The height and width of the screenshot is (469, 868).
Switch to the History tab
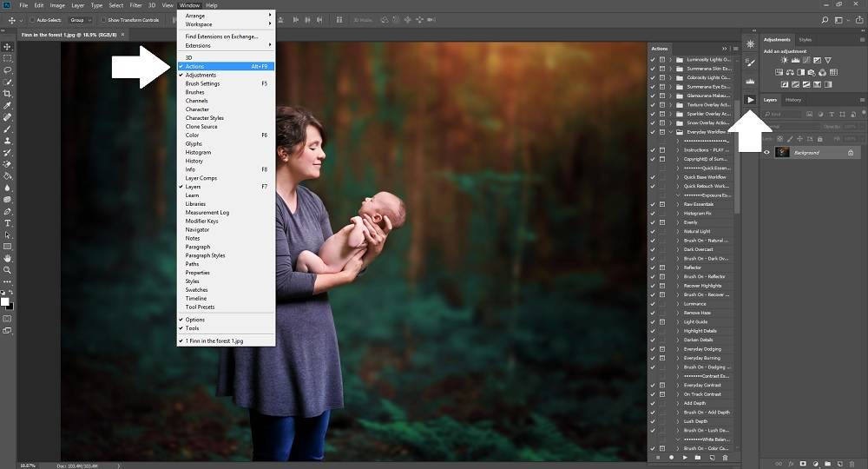click(x=792, y=100)
